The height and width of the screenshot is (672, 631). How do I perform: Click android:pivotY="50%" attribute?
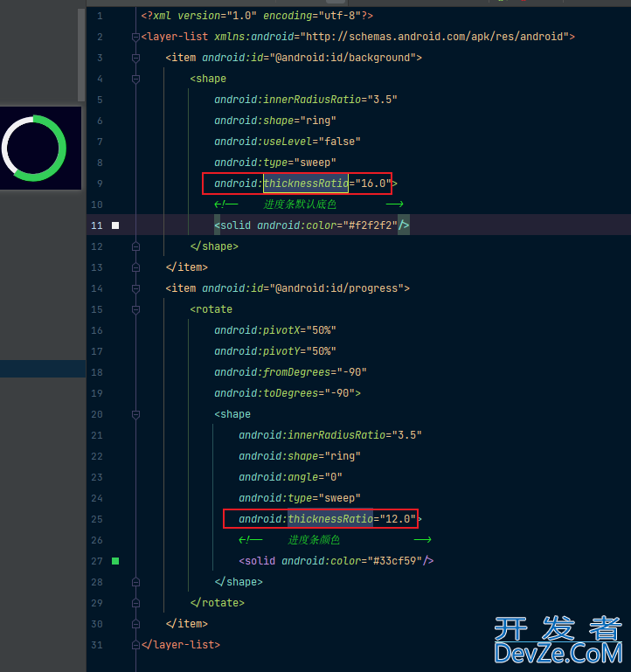[275, 351]
